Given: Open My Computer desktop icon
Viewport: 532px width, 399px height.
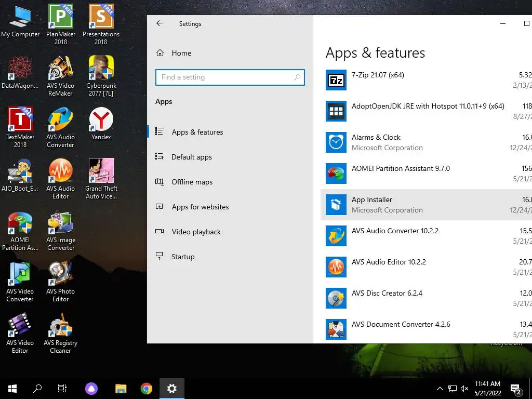Looking at the screenshot, I should [x=20, y=21].
